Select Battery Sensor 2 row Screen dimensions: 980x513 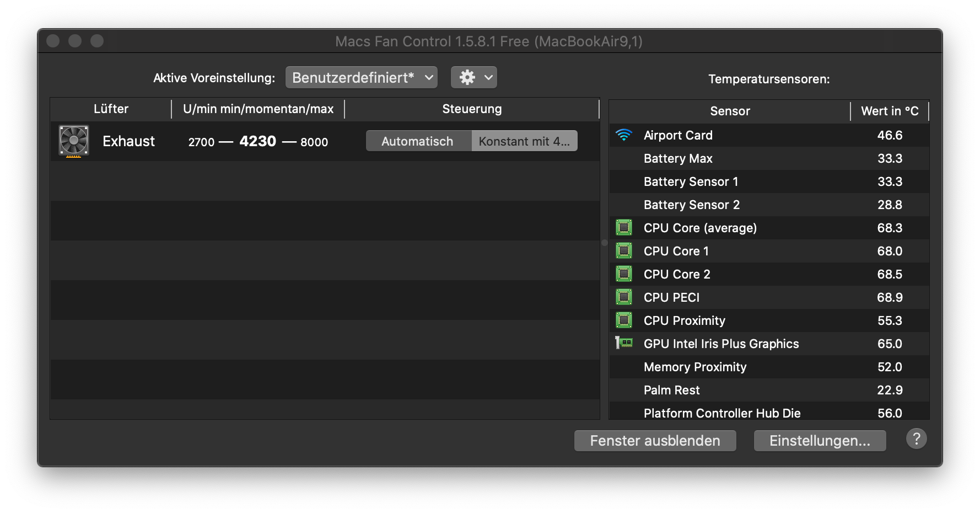pyautogui.click(x=769, y=205)
